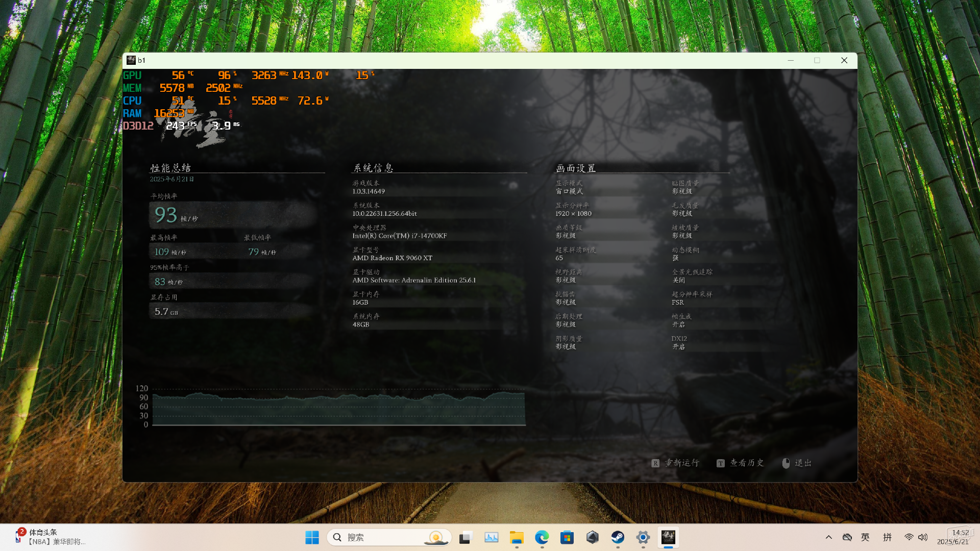Click the R key icon beside 重新运行

click(x=655, y=463)
